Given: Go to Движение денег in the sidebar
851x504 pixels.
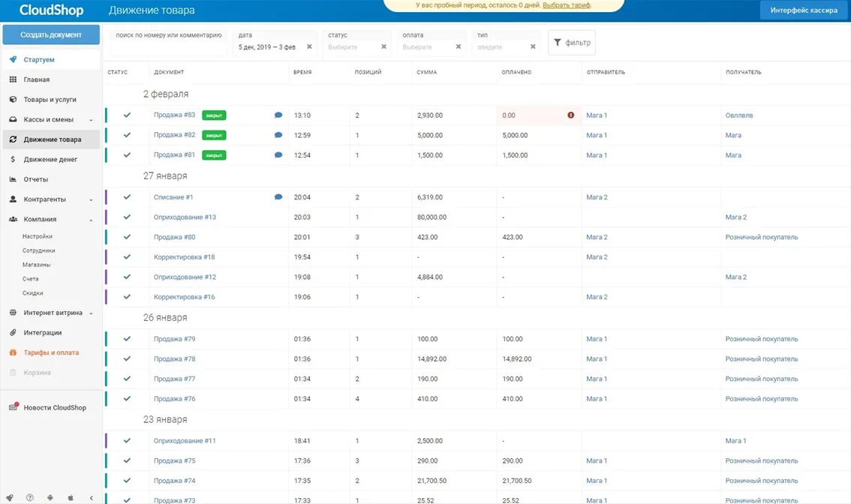Looking at the screenshot, I should pos(51,160).
